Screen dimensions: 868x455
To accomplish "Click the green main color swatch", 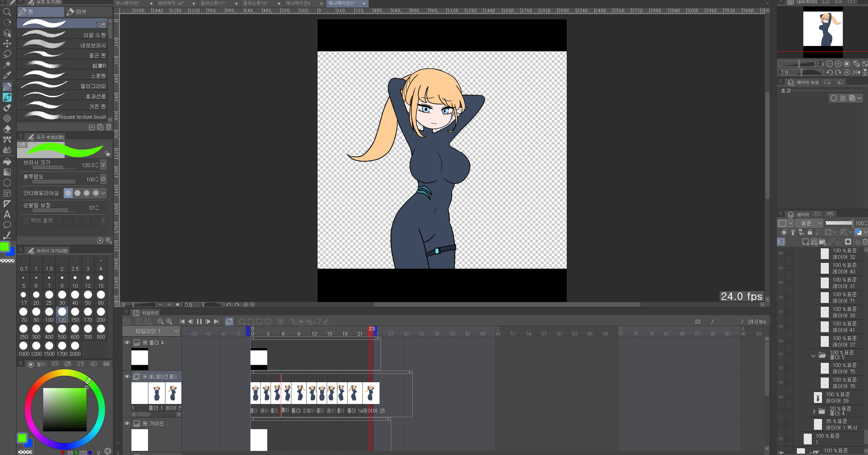I will click(5, 247).
